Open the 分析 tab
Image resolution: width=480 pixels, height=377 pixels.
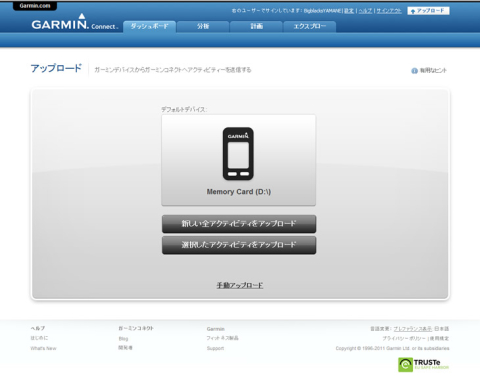[x=203, y=26]
